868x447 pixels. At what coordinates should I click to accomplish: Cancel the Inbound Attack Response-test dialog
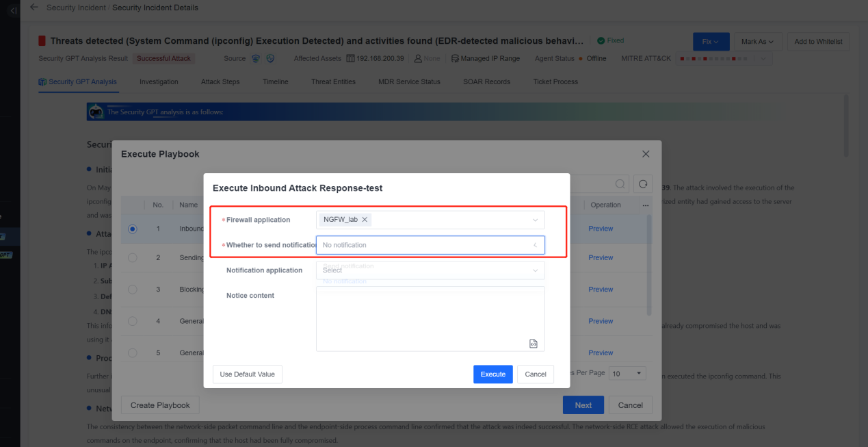(x=536, y=374)
